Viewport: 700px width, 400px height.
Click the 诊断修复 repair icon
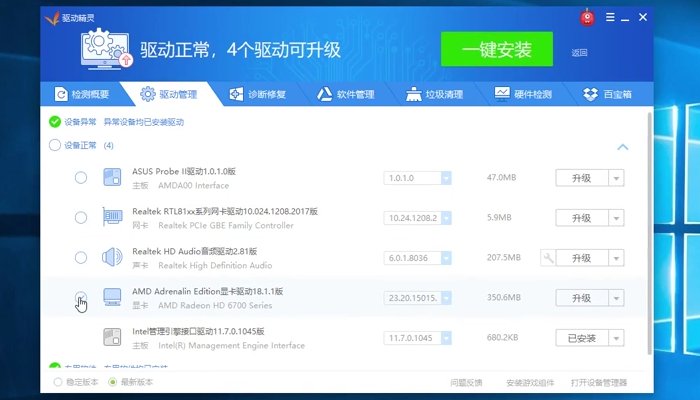(236, 94)
